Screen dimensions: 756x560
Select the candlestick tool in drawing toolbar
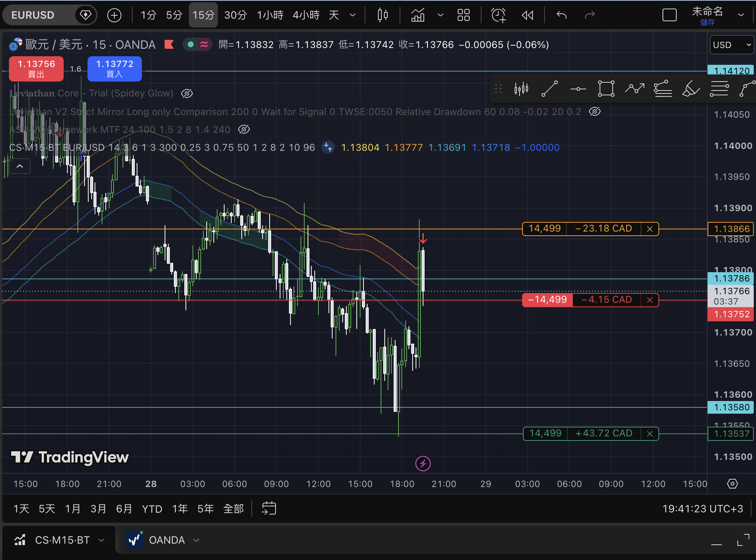coord(521,89)
